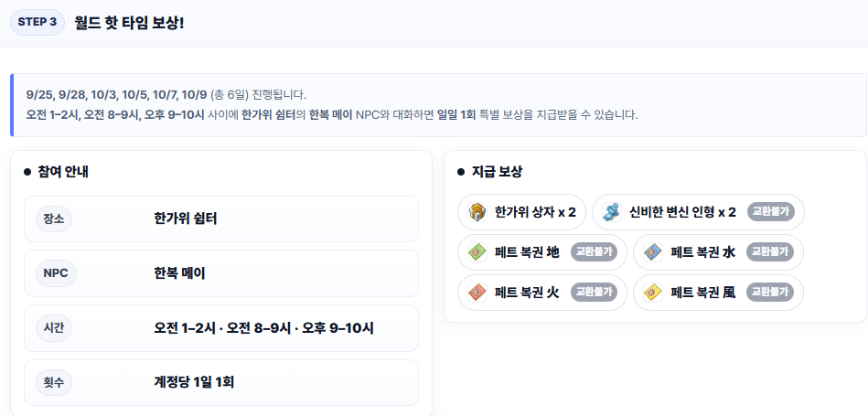Click 교환불가 badge on 페트 복권 風
The image size is (868, 416).
coord(769,293)
